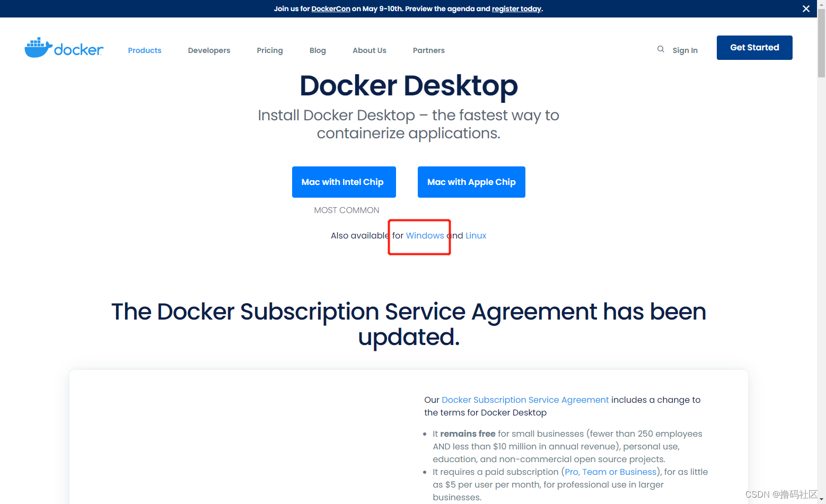Click the 'register today' banner link

[x=516, y=8]
